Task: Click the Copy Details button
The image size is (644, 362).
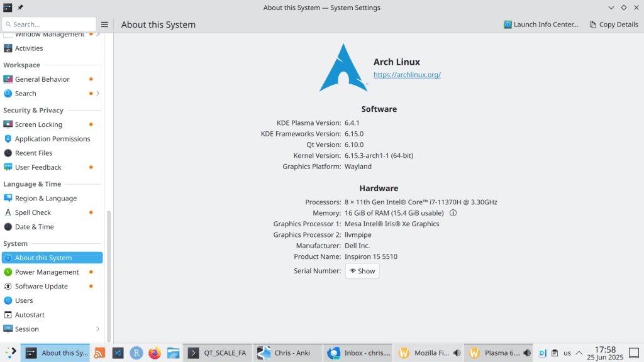Action: (614, 25)
